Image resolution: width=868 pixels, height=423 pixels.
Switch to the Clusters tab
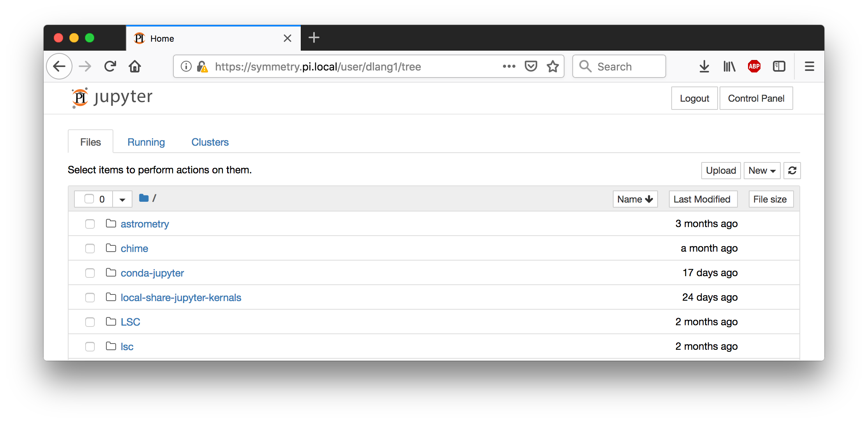(x=210, y=142)
